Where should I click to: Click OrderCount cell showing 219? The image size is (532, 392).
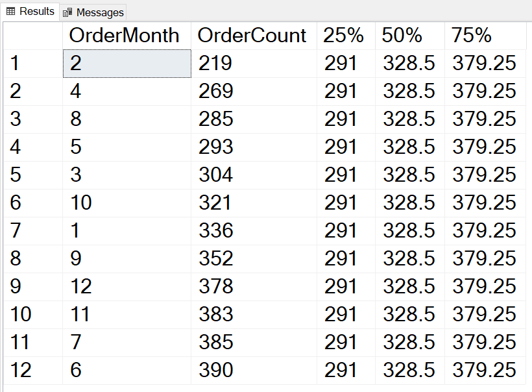253,63
